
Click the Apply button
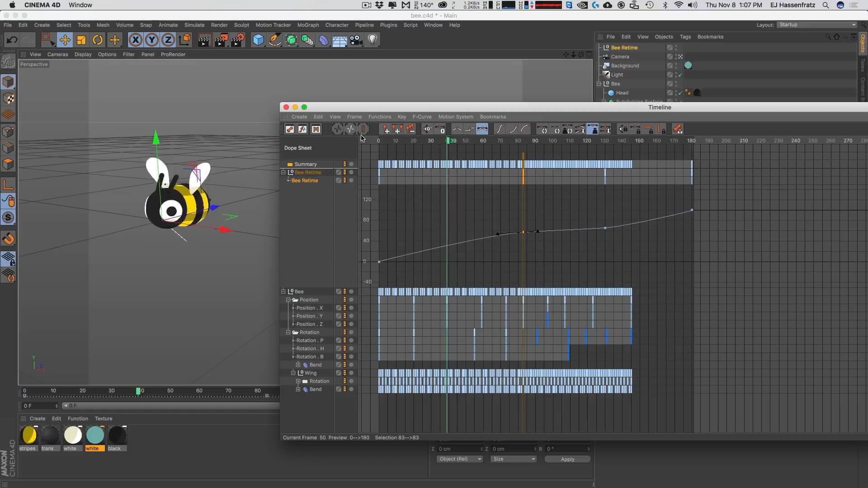click(x=567, y=459)
